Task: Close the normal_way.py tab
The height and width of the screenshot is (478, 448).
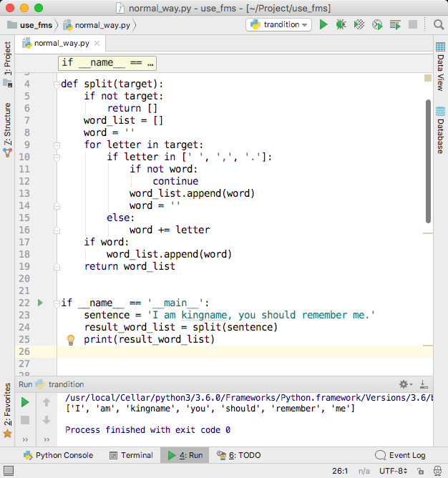Action: coord(97,44)
